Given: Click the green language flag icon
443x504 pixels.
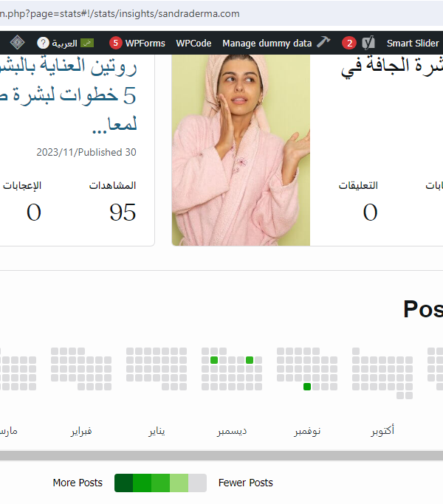Looking at the screenshot, I should click(87, 43).
